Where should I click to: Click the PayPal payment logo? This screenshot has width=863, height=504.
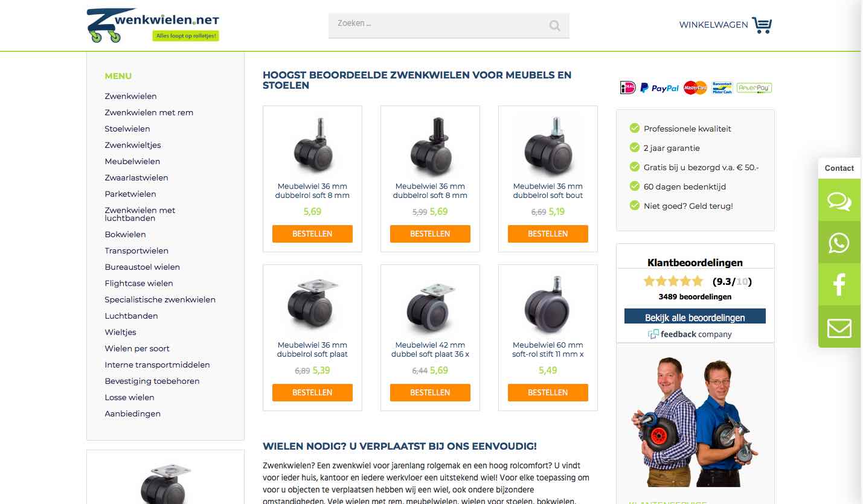(x=659, y=88)
